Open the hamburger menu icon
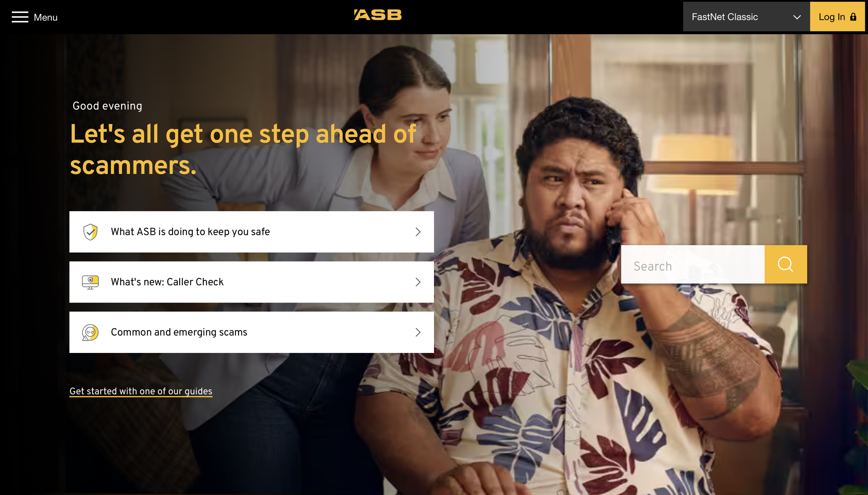The height and width of the screenshot is (495, 868). (x=20, y=17)
